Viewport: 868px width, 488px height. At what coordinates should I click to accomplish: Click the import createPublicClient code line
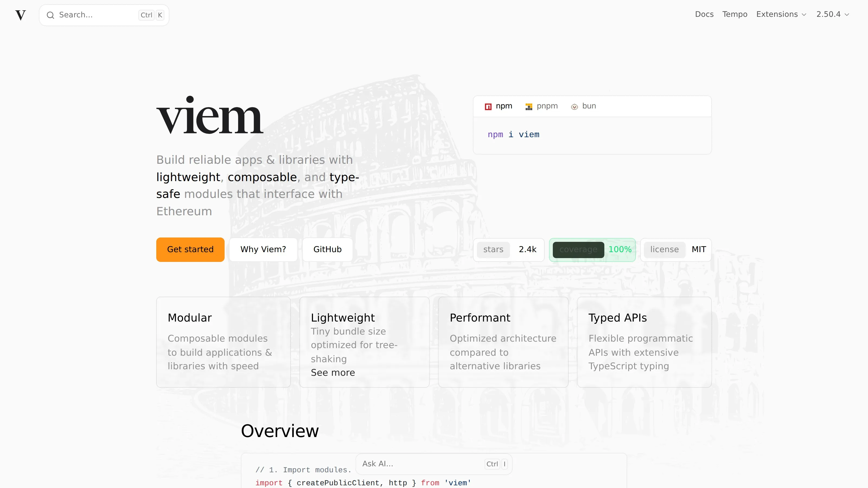coord(363,483)
